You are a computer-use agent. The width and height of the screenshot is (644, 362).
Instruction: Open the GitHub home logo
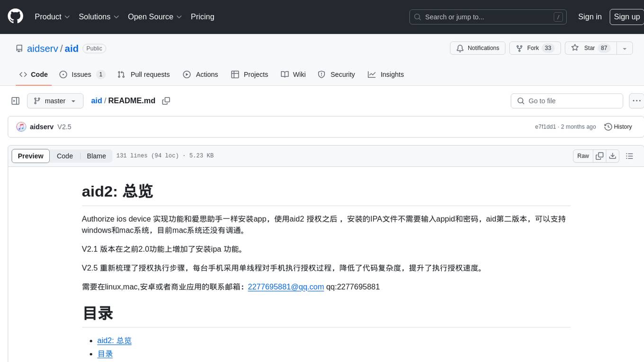click(15, 17)
